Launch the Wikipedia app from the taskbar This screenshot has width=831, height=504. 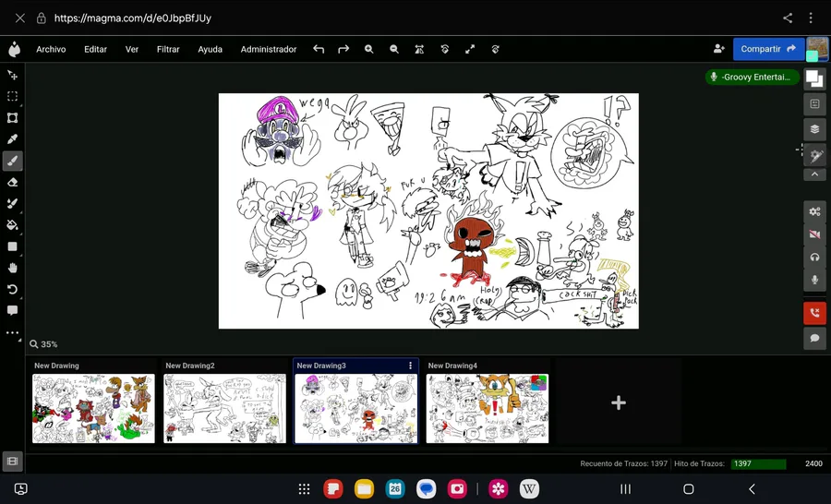(529, 488)
